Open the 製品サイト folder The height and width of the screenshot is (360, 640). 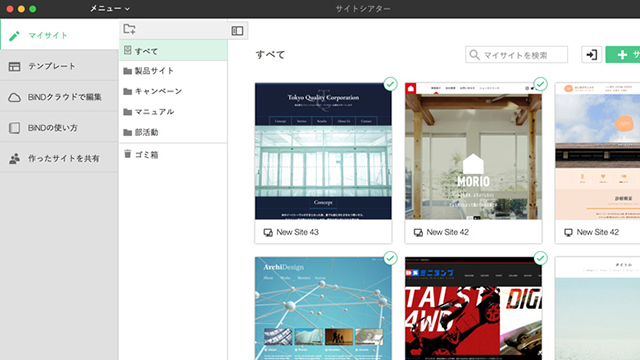pos(173,71)
